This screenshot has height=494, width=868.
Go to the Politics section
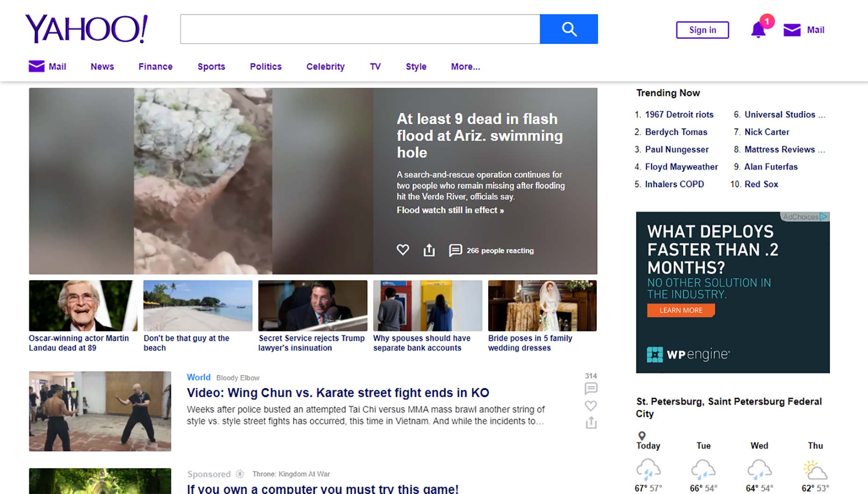266,66
